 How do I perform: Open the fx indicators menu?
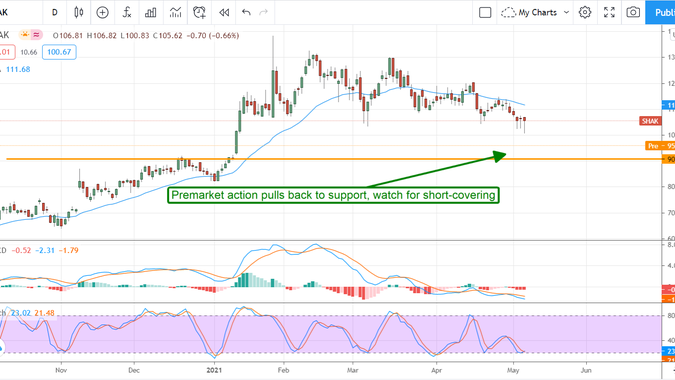(127, 12)
